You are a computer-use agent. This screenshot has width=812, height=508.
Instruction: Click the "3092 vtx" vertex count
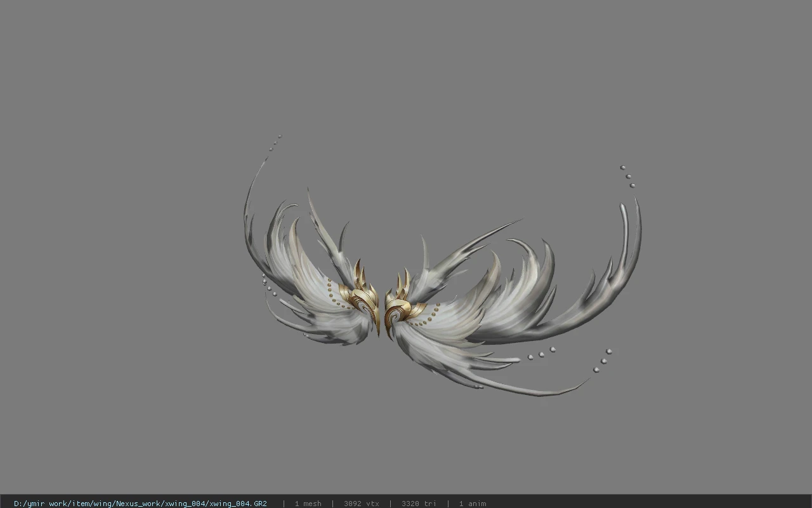click(x=362, y=504)
